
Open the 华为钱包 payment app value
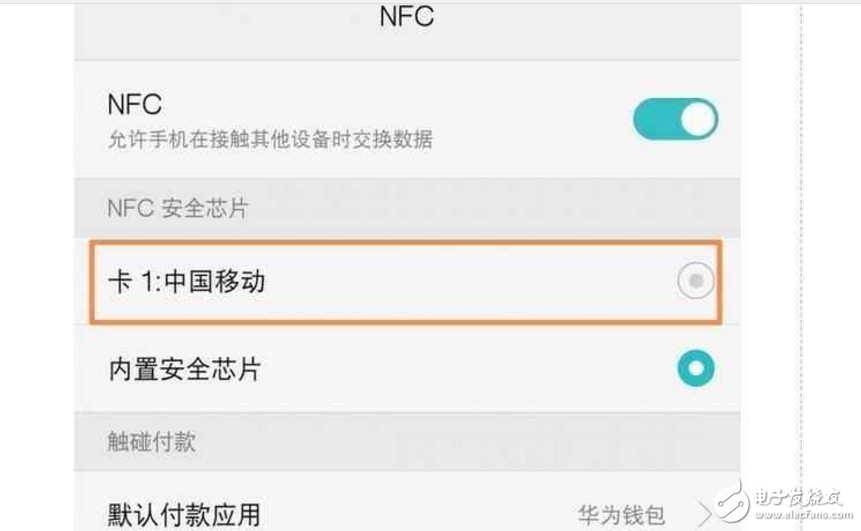[621, 515]
